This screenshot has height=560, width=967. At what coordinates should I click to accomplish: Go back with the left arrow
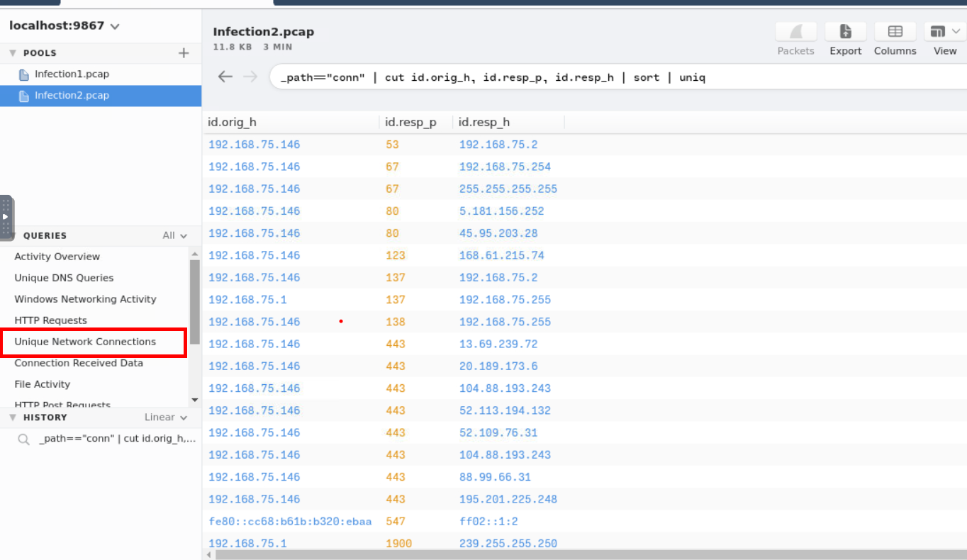225,77
